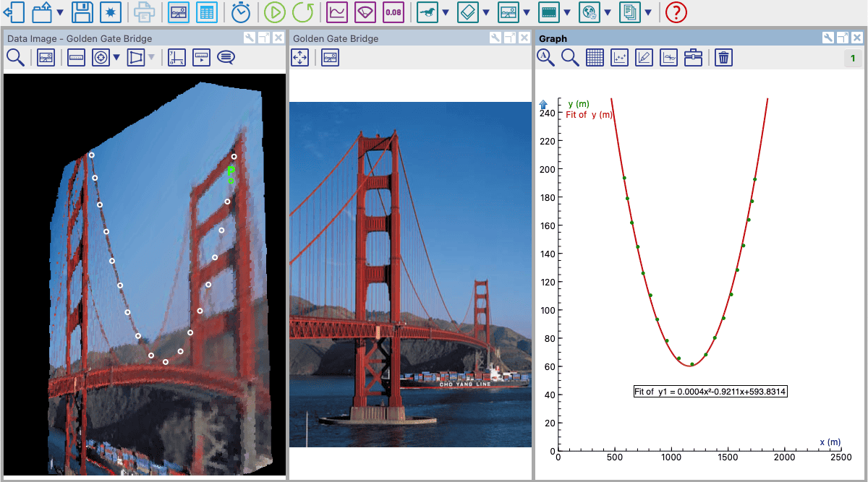Click the red help question mark icon

pyautogui.click(x=676, y=12)
